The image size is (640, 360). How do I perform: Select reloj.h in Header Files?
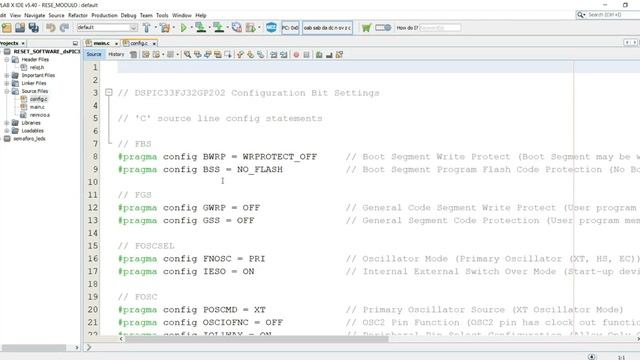tap(37, 67)
